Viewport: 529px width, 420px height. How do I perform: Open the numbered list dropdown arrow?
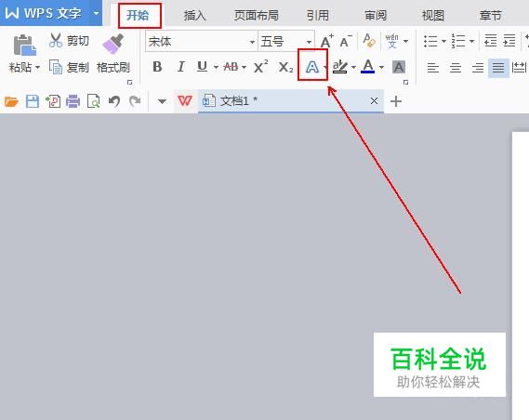(472, 42)
